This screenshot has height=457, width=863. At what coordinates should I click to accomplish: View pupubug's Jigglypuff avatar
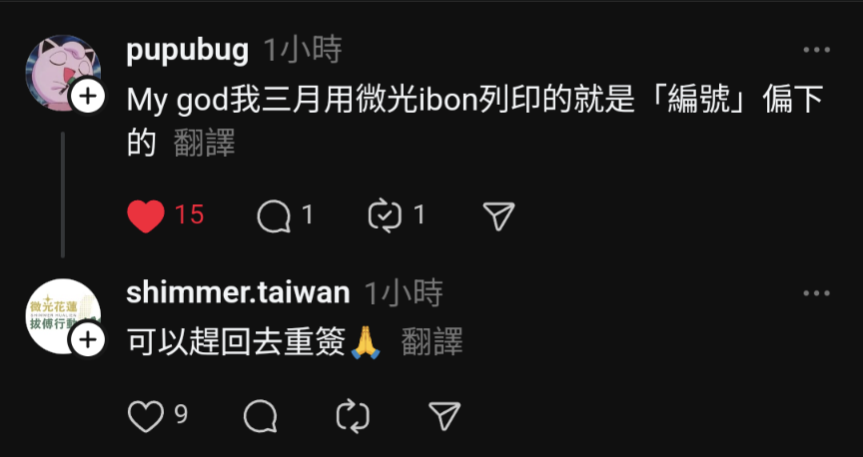(x=63, y=73)
